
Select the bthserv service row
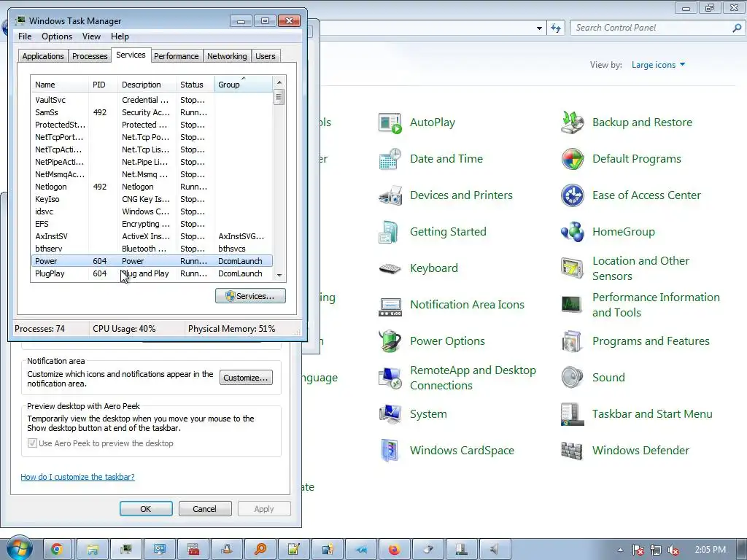152,249
